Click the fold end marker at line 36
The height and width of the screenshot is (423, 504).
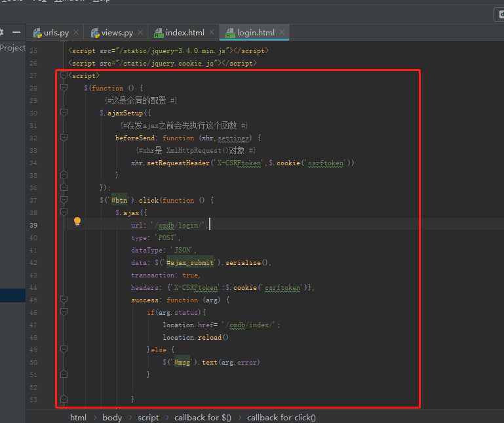64,187
